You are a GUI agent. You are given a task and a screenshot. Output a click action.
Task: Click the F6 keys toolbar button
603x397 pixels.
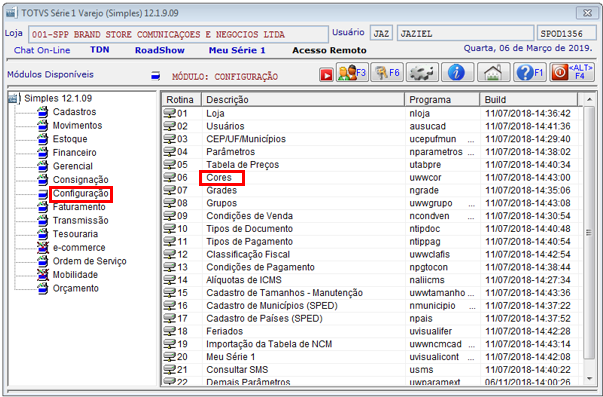pyautogui.click(x=387, y=72)
